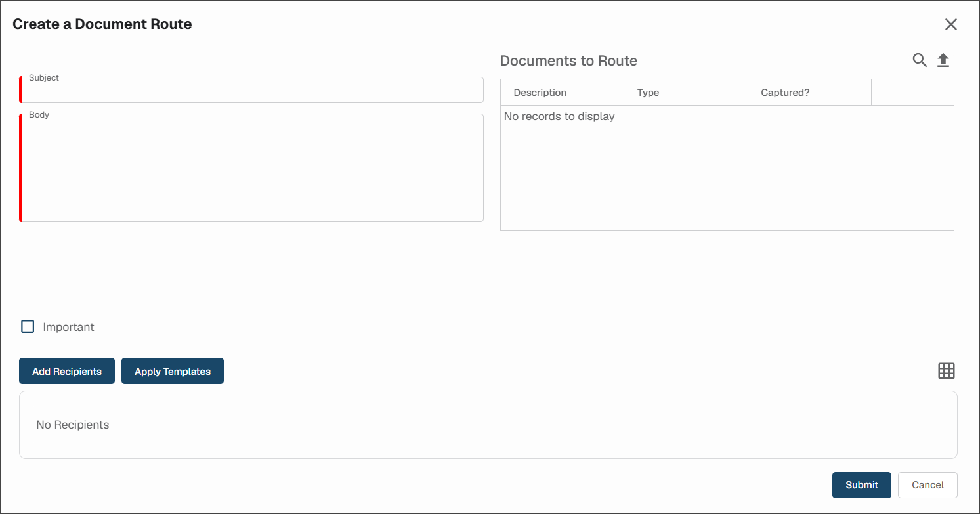Upload a document using the upload icon
Screen dimensions: 980x514
(943, 60)
